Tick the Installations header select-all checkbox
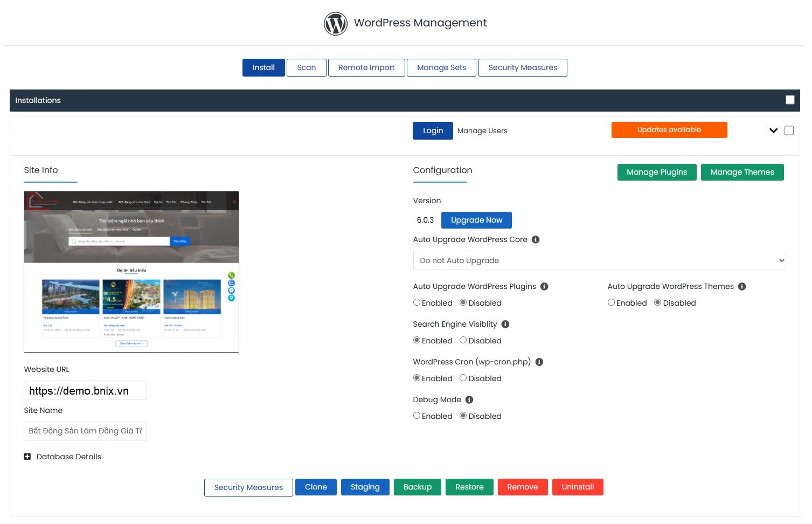The width and height of the screenshot is (812, 524). point(790,100)
